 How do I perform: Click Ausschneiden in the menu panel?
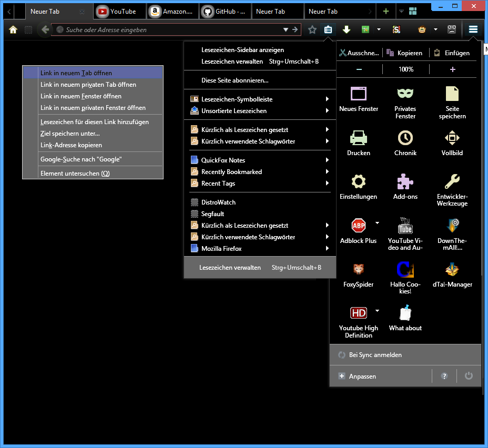point(359,53)
